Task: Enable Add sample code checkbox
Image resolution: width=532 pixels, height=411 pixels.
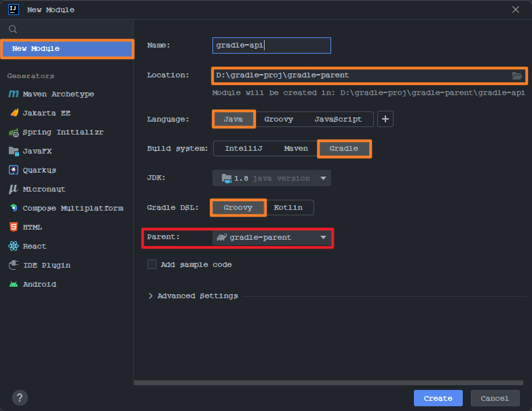Action: [x=152, y=264]
